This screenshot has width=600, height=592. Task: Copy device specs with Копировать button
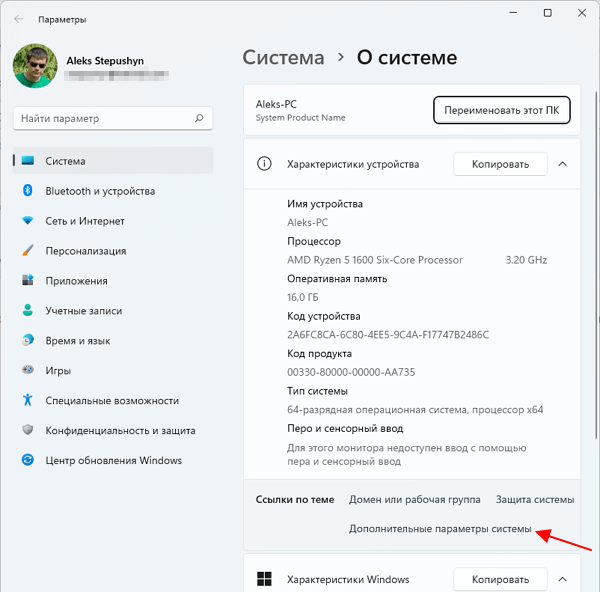coord(500,164)
